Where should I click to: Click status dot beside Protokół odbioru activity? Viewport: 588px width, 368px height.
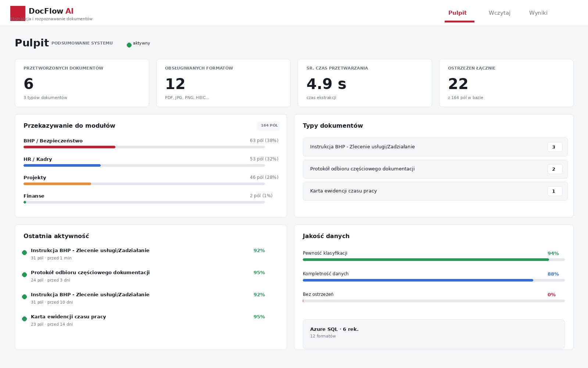click(24, 275)
